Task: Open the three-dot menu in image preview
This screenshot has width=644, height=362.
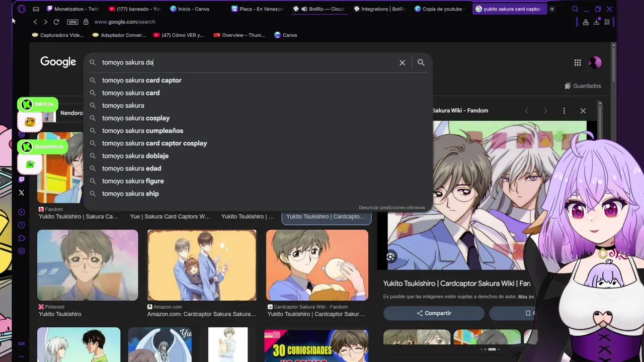Action: 564,111
